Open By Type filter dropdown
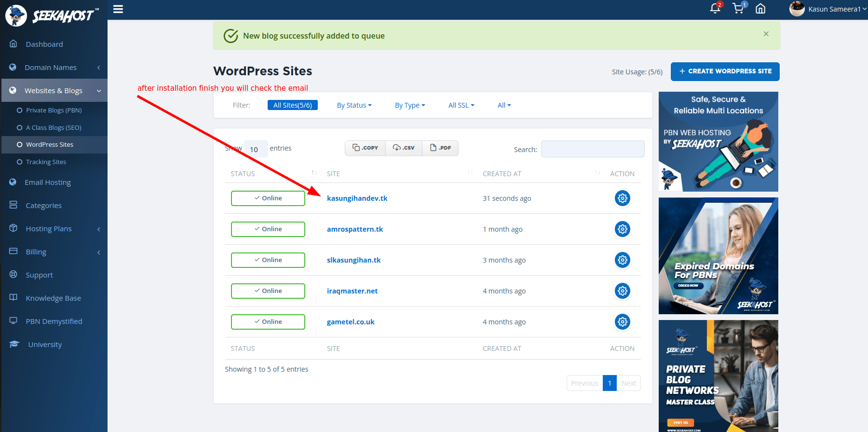This screenshot has width=868, height=432. click(410, 105)
